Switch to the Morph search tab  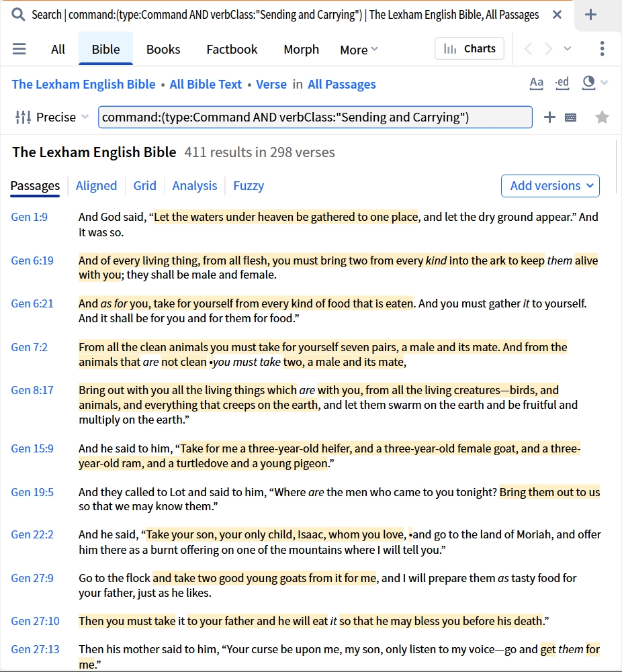[302, 50]
